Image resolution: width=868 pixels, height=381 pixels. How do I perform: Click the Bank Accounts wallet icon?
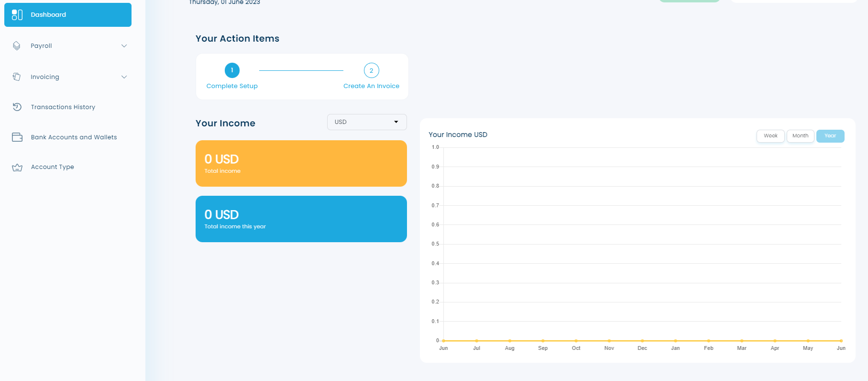click(17, 137)
